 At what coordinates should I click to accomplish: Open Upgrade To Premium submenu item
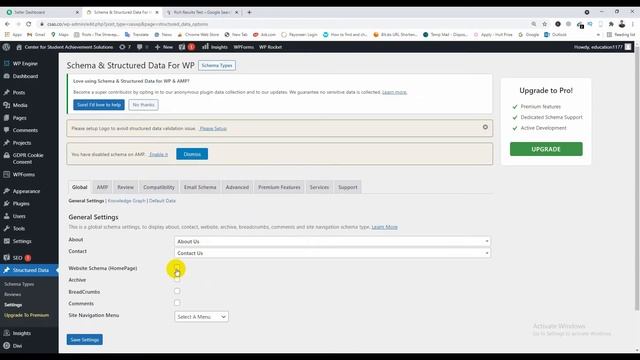click(x=27, y=315)
